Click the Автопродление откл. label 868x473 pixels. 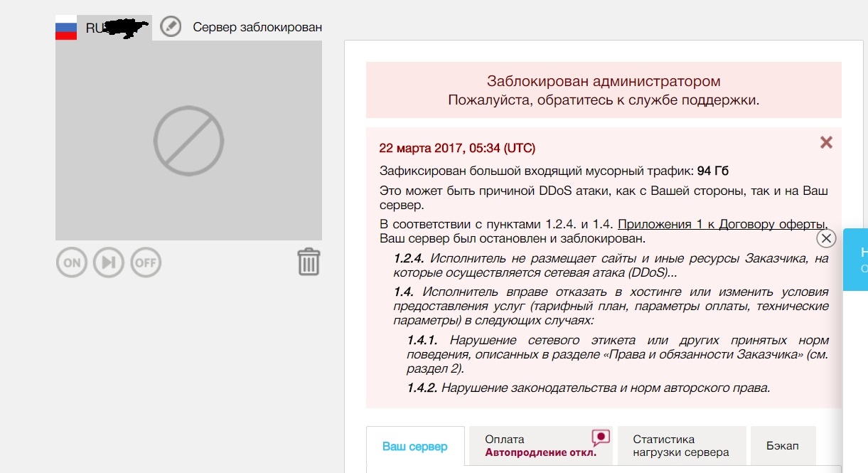tap(540, 452)
